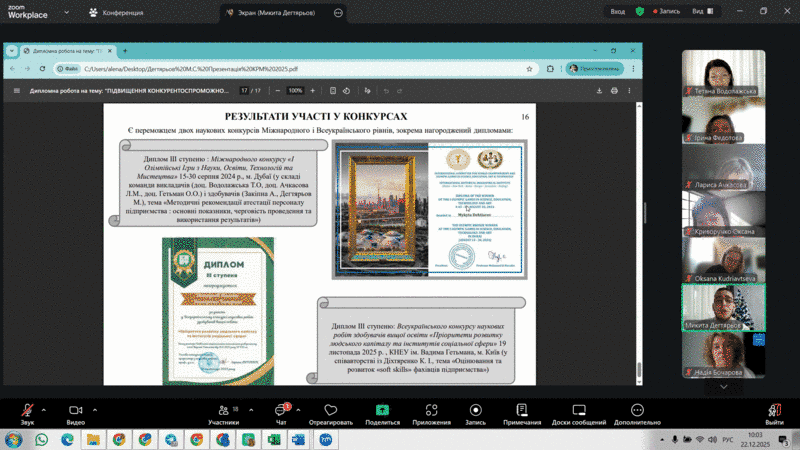Open the Приложения apps panel
Screen dimensions: 800x450
[431, 411]
